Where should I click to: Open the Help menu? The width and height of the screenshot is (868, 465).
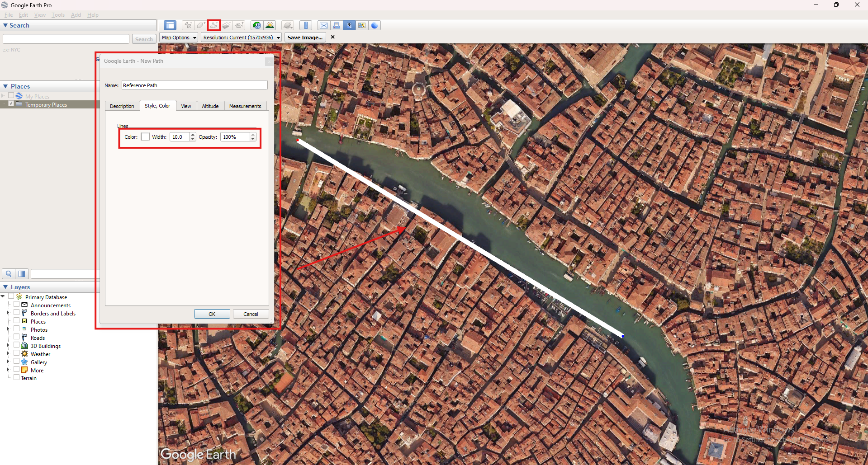tap(93, 15)
